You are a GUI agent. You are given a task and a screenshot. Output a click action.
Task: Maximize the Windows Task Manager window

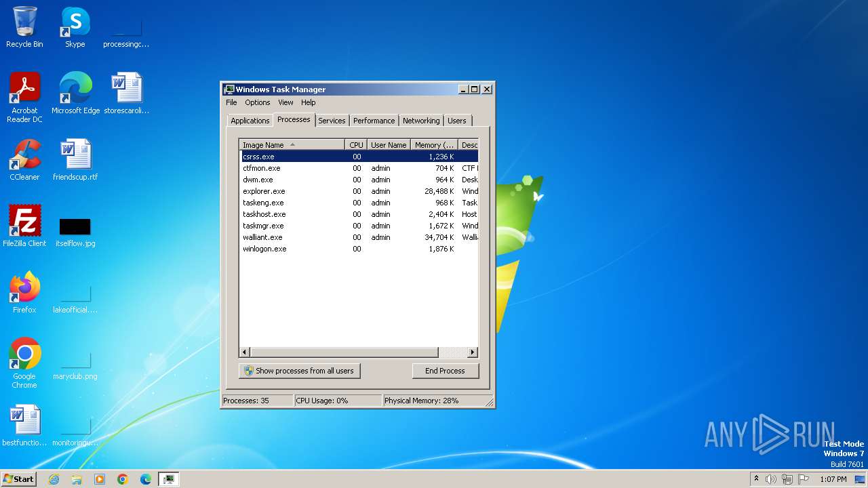pos(474,89)
